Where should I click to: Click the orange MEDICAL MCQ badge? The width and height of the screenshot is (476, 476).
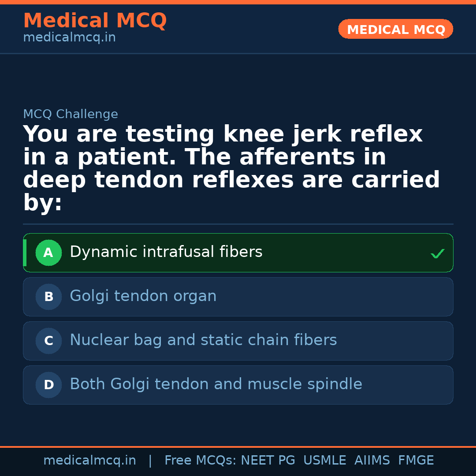tap(396, 30)
